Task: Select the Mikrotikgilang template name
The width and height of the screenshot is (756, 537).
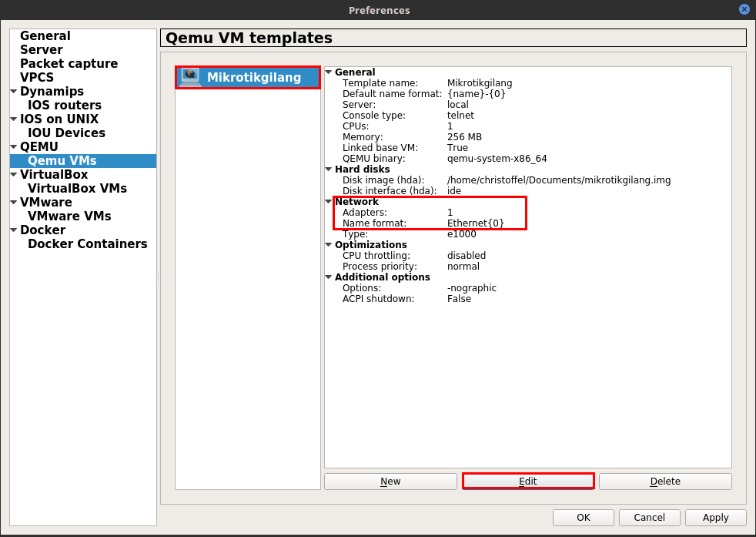Action: 254,77
